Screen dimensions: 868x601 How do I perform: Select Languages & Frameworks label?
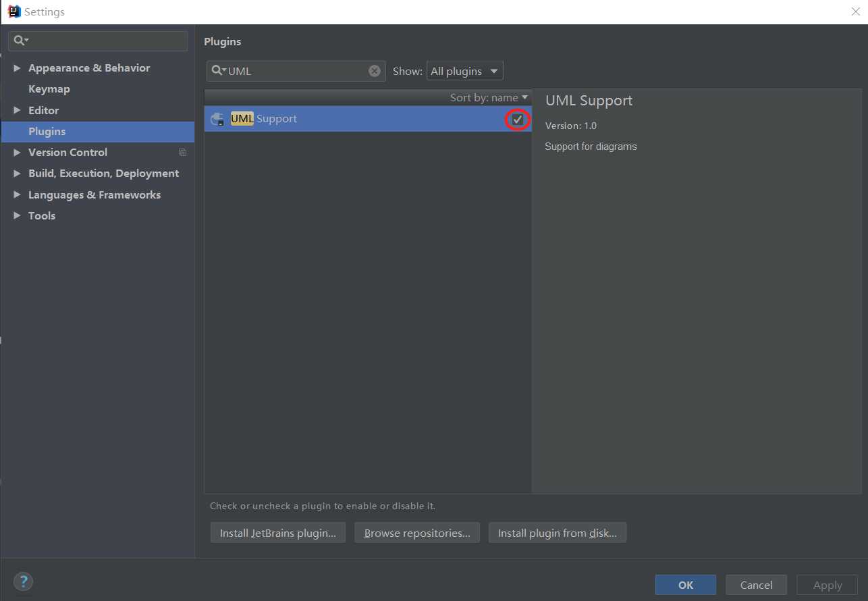(94, 195)
